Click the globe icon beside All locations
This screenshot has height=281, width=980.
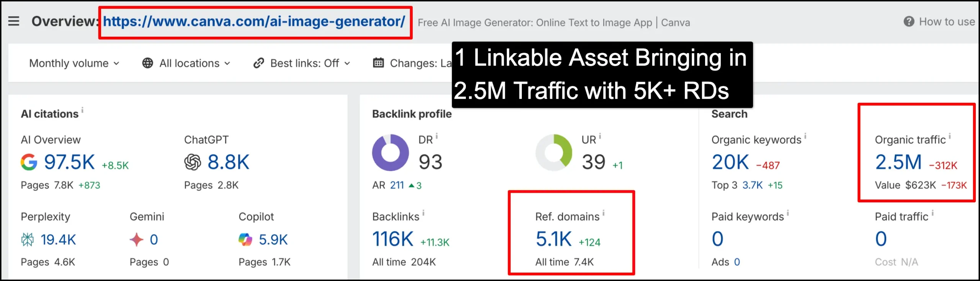147,63
